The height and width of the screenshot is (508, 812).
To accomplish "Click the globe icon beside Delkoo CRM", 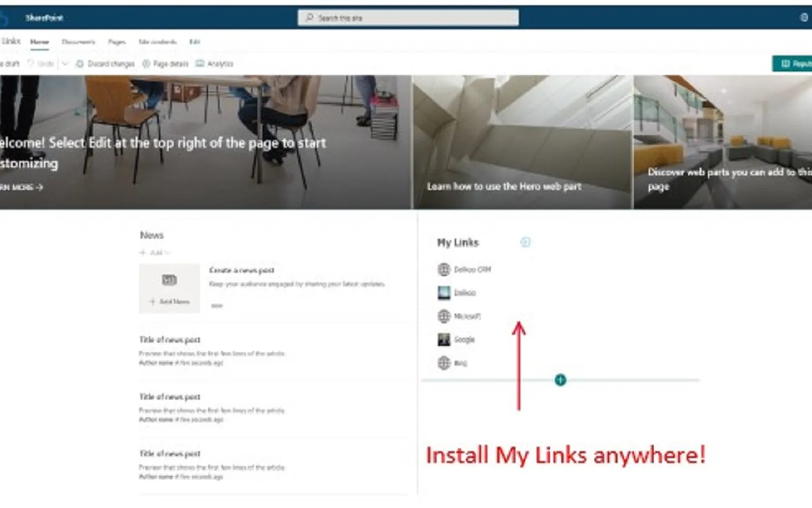I will pyautogui.click(x=444, y=269).
